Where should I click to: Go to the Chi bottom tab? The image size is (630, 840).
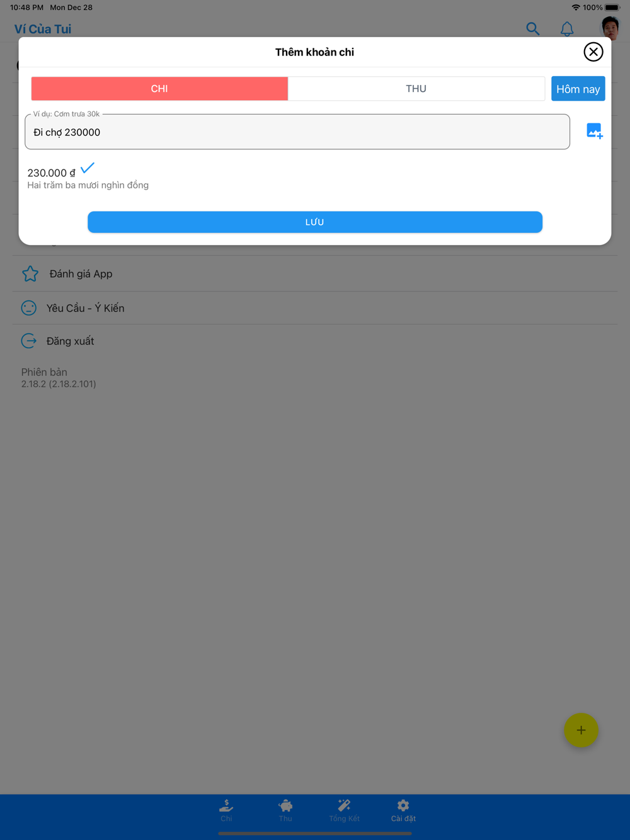[x=226, y=810]
